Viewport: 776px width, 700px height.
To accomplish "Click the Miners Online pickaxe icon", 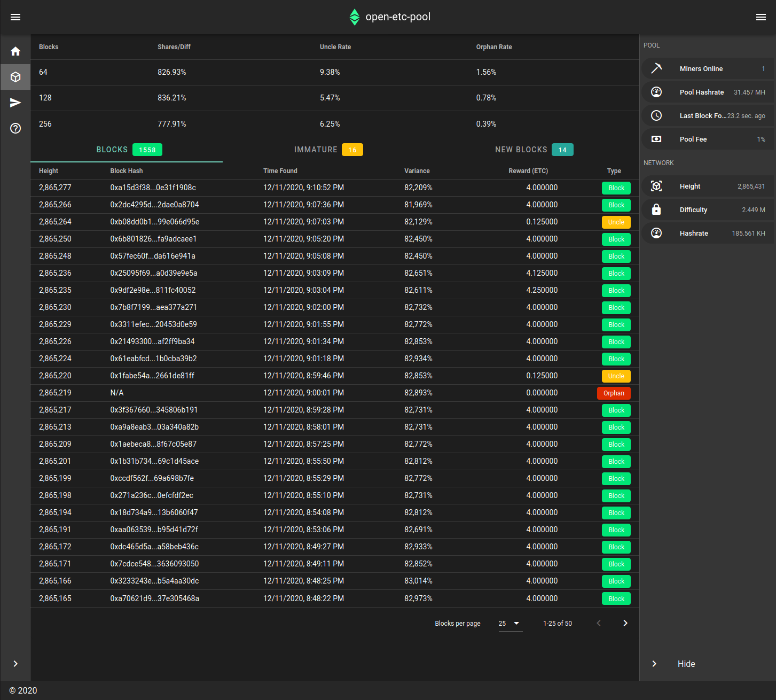I will tap(656, 68).
